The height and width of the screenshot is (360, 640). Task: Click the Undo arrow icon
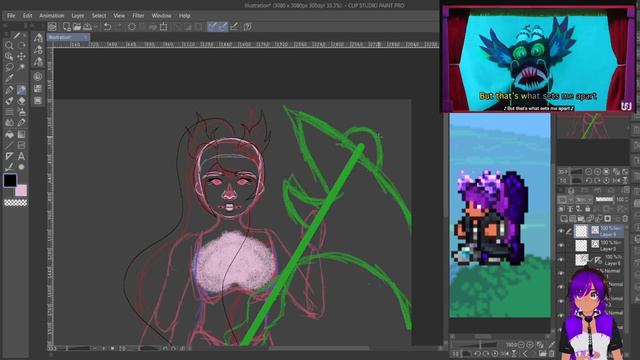tap(107, 27)
